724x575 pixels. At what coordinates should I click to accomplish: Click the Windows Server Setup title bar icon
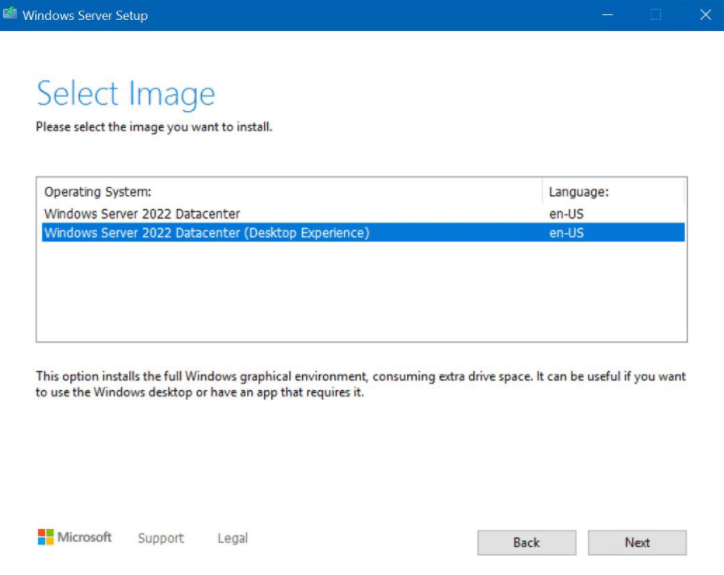coord(10,15)
